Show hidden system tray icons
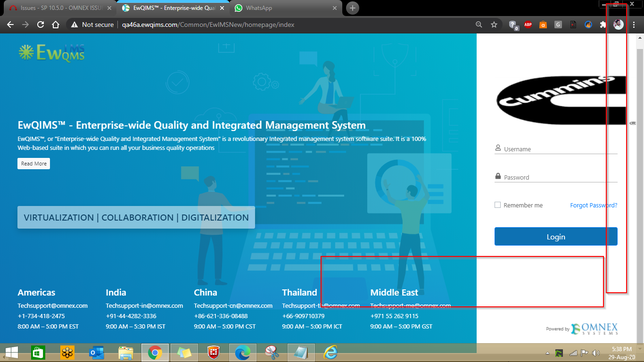The height and width of the screenshot is (362, 644). point(548,353)
